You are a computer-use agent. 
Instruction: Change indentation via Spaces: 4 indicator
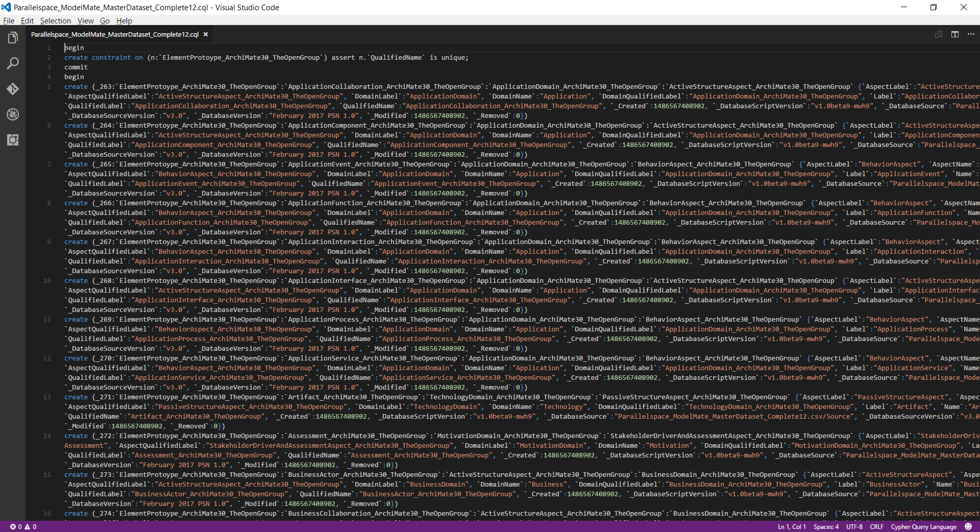826,526
